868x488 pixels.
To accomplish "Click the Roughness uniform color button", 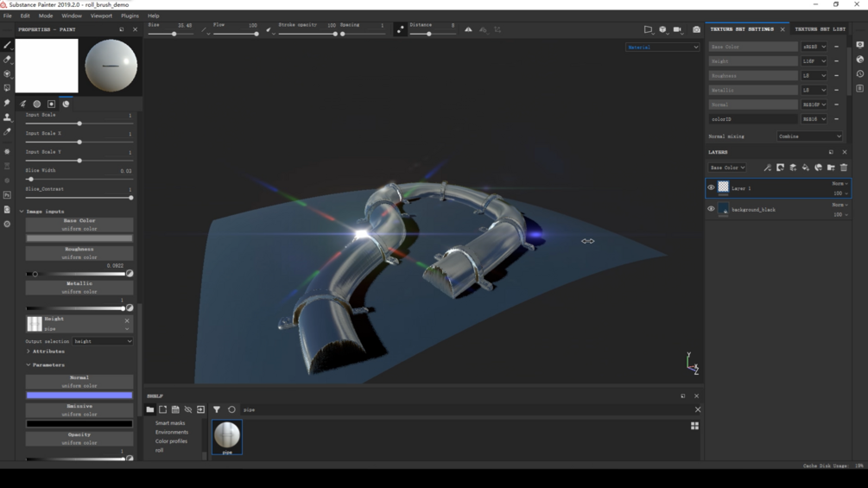I will point(79,253).
